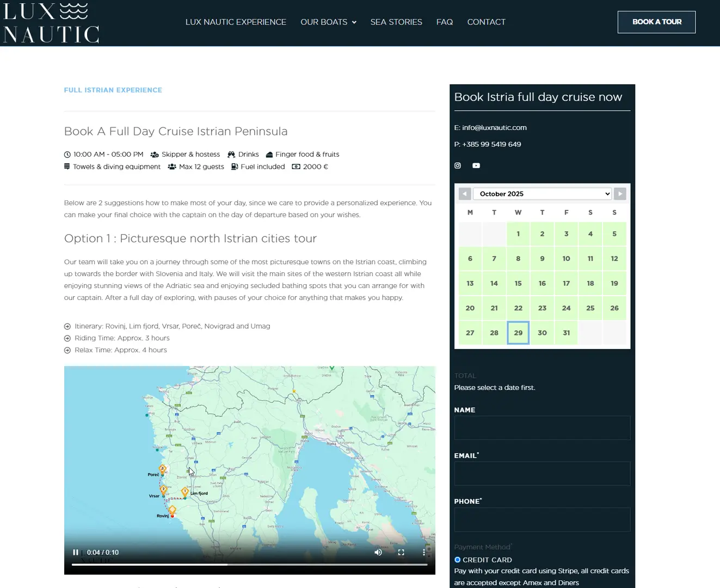
Task: Click the BOOK A TOUR button
Action: tap(656, 22)
